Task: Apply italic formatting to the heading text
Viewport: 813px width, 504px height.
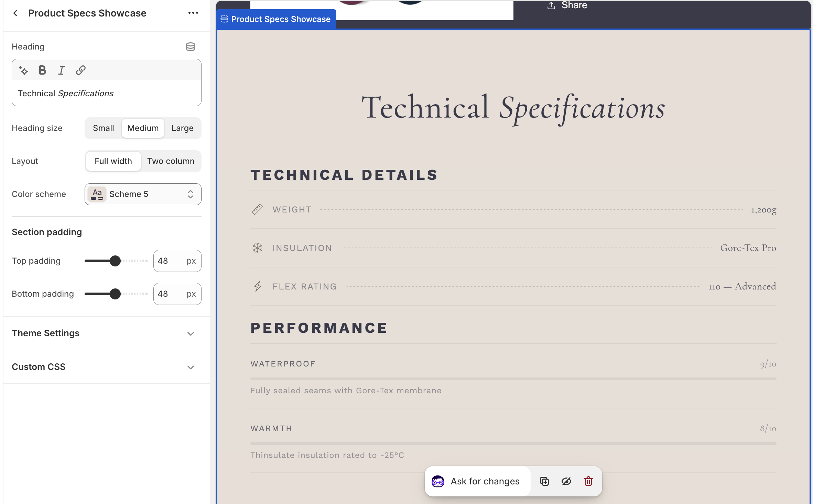Action: pyautogui.click(x=61, y=70)
